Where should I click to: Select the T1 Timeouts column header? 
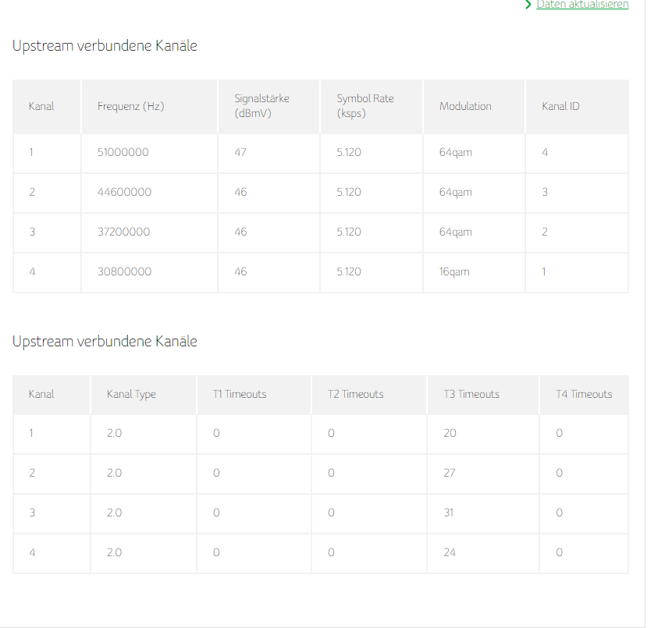point(240,394)
